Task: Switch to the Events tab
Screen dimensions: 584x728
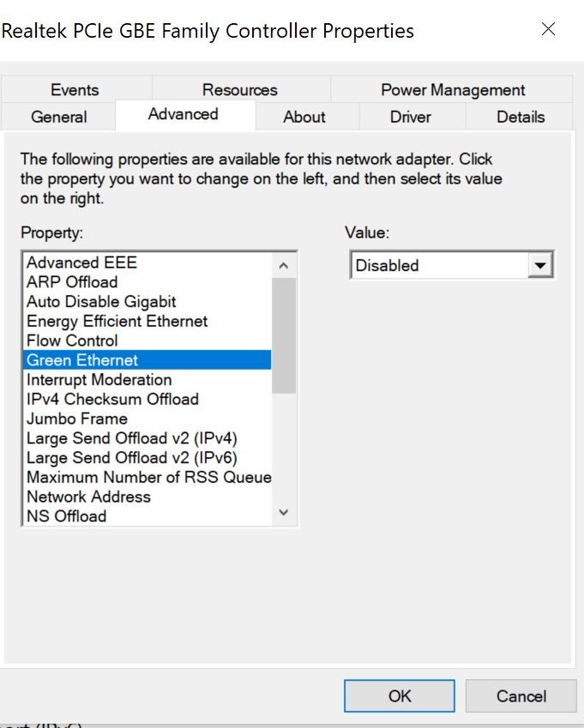Action: (x=75, y=90)
